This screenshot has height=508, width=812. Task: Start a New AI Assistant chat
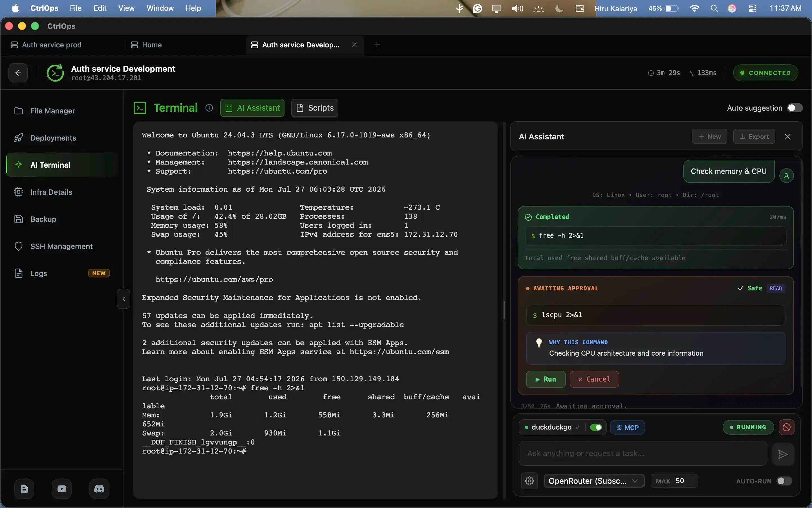pyautogui.click(x=709, y=136)
